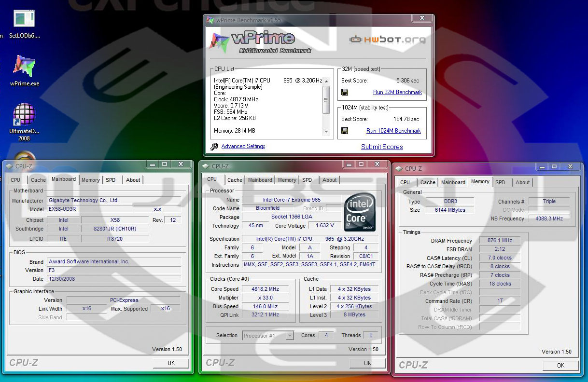Screen dimensions: 588x382
Task: Open SPD tab in Memory CPU-Z window
Action: (x=500, y=182)
